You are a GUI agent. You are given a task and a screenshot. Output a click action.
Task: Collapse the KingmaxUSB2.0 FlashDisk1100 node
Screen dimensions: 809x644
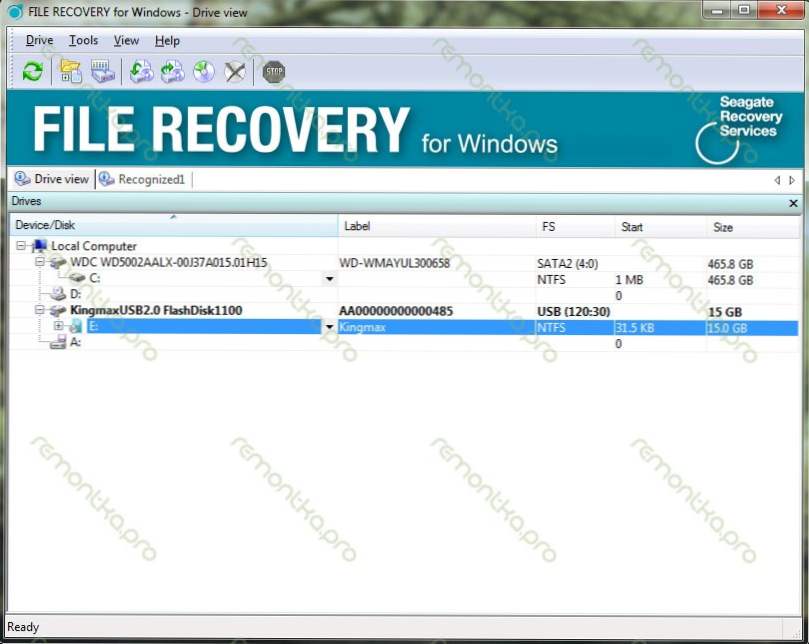click(40, 310)
